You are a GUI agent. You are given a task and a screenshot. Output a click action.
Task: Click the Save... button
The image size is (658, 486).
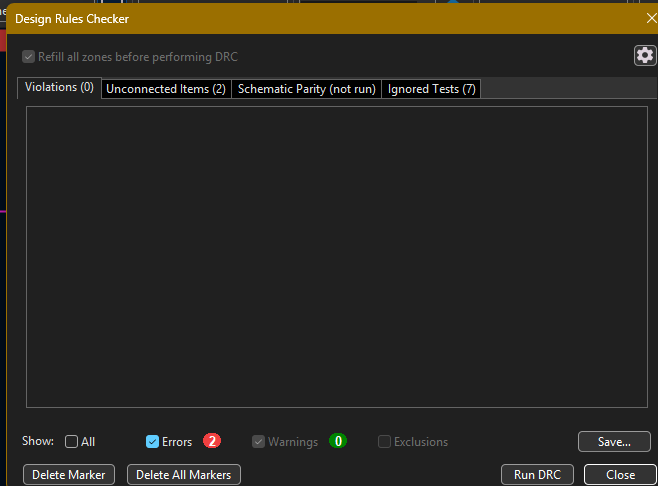click(x=614, y=442)
